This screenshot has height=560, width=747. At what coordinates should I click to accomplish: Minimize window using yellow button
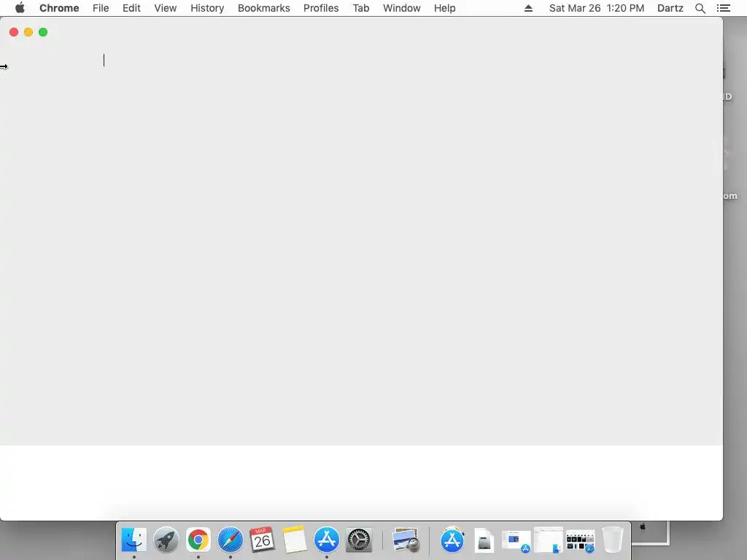click(28, 32)
